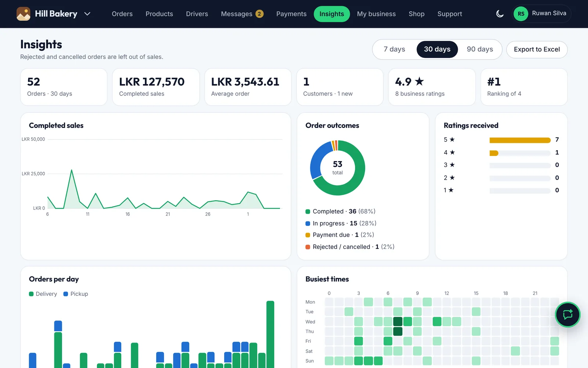Screen dimensions: 588x368
Task: Click the Hill Bakery logo icon
Action: 24,14
